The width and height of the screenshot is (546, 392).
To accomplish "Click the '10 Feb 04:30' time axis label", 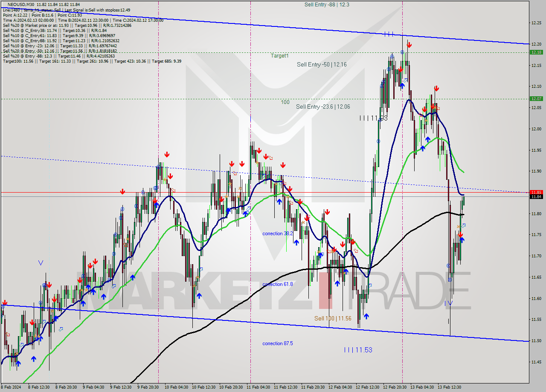I will click(176, 387).
